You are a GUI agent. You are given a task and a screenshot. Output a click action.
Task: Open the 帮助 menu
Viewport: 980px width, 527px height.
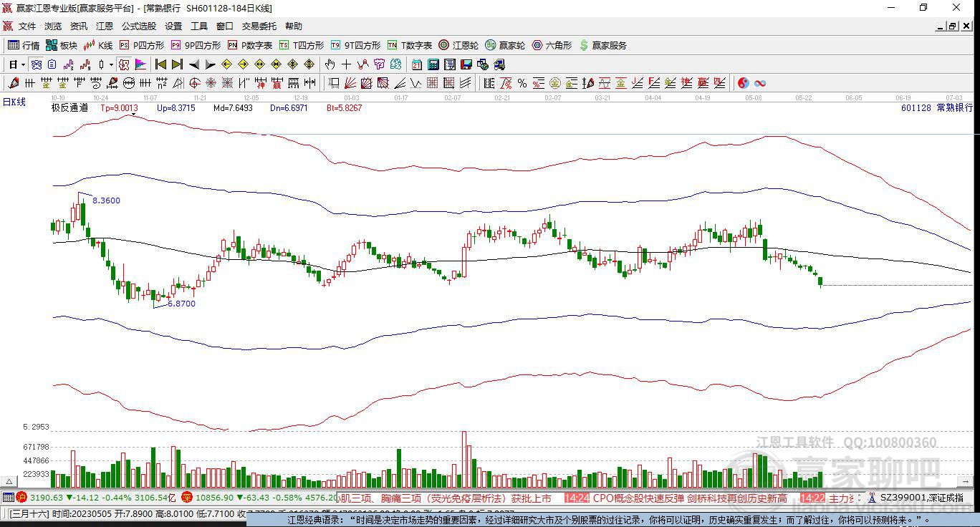click(x=294, y=26)
